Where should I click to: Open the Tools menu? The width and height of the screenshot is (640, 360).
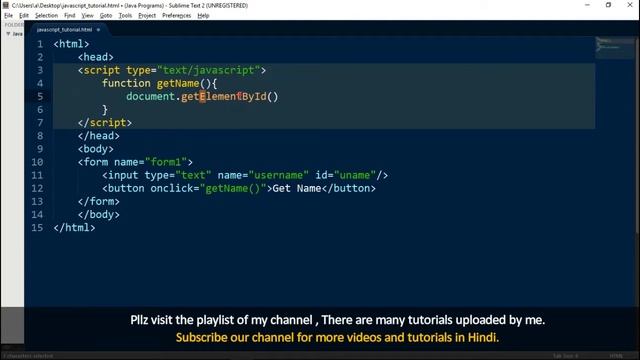tap(125, 16)
